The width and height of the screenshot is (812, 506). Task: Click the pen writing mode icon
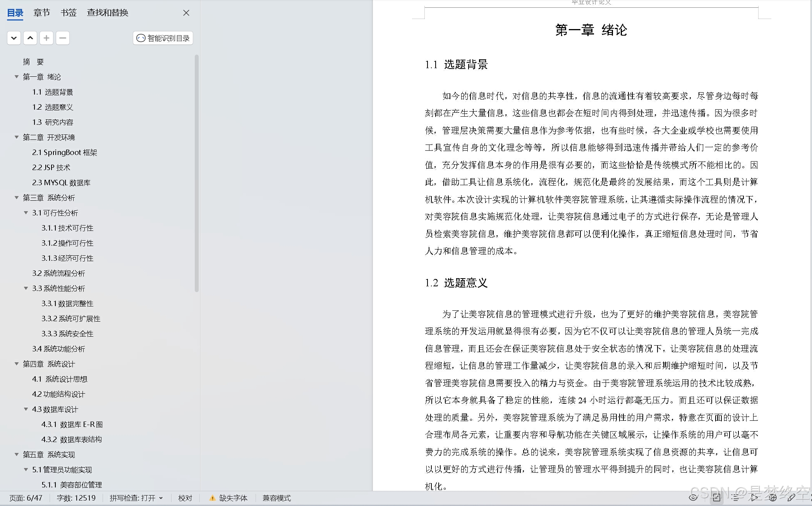point(791,497)
